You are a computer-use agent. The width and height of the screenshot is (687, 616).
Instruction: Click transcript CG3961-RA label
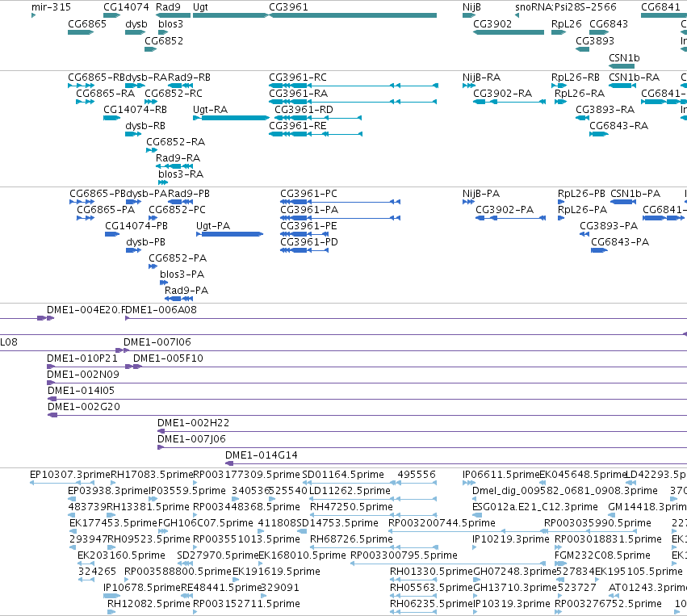299,94
